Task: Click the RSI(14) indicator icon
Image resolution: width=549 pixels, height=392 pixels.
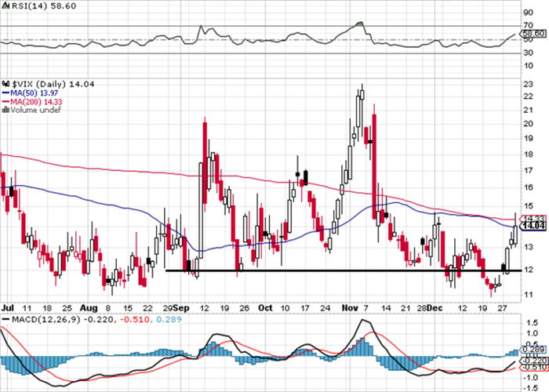Action: 6,6
